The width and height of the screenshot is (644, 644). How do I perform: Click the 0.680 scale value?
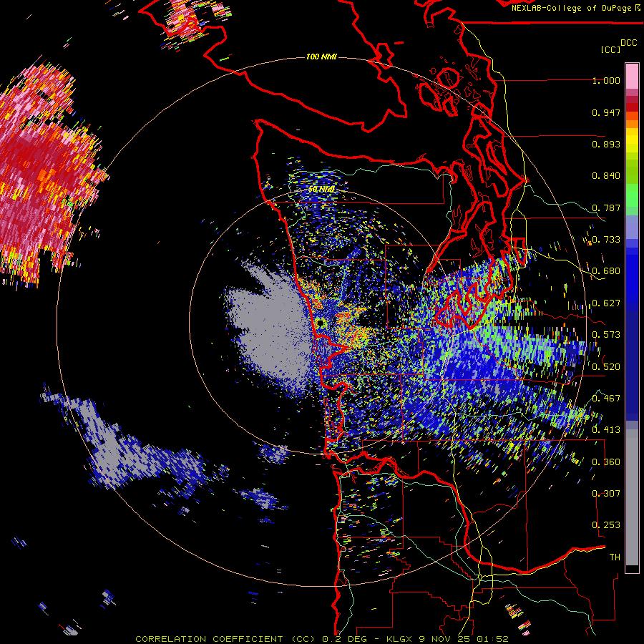coord(606,271)
